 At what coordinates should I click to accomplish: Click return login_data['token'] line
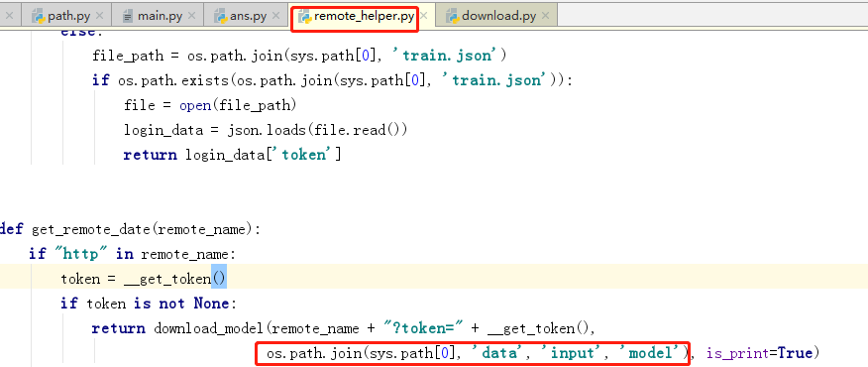coord(232,155)
